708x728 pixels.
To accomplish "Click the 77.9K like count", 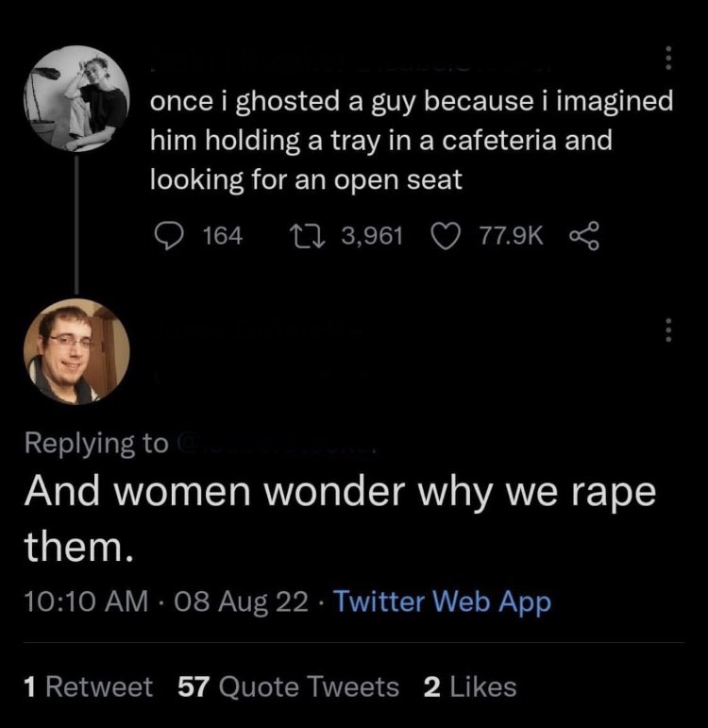I will coord(511,235).
